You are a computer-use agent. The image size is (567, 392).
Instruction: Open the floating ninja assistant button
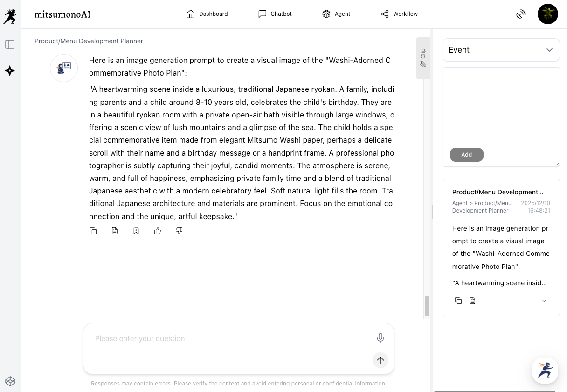[545, 371]
